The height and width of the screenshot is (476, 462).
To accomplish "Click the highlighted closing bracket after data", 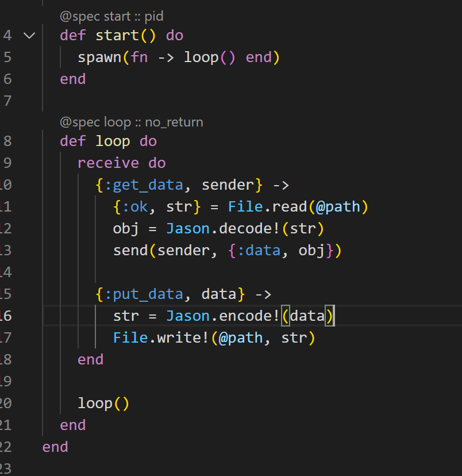I will 329,316.
